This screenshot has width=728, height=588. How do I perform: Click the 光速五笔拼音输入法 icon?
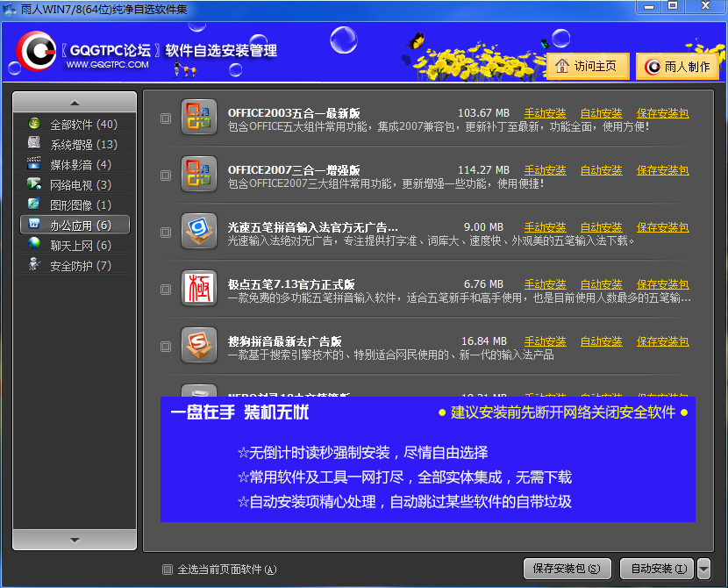click(x=198, y=232)
